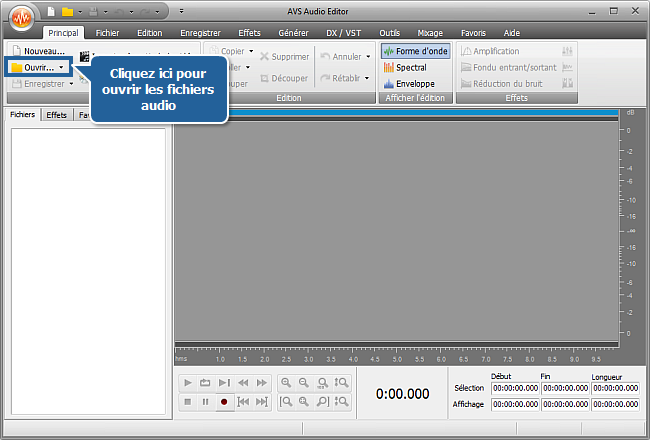Open the AVS application orb menu
The height and width of the screenshot is (440, 650).
tap(21, 17)
